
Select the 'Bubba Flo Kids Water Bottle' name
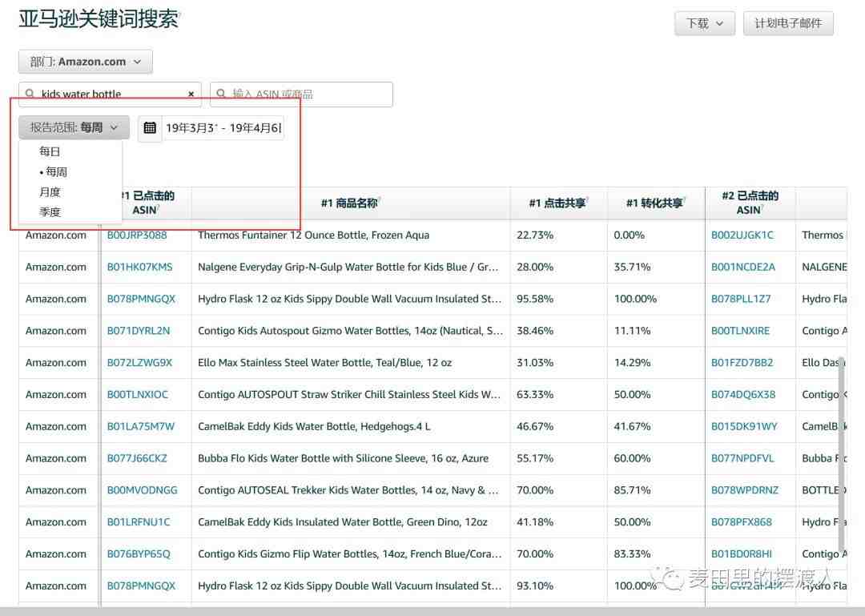343,458
